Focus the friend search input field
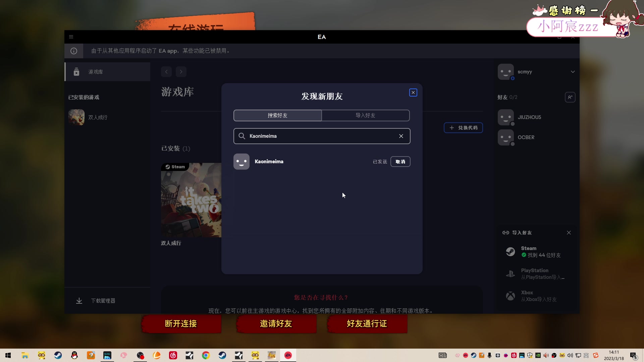The width and height of the screenshot is (644, 362). click(322, 136)
